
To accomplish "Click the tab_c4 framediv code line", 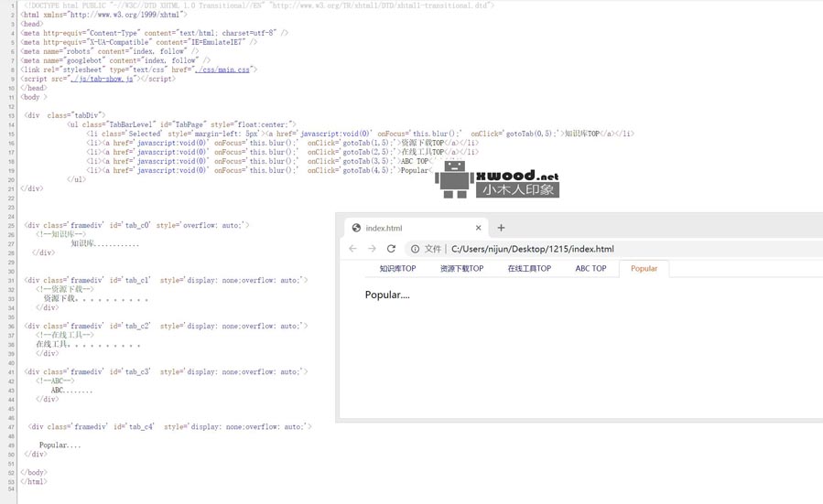I will [169, 426].
